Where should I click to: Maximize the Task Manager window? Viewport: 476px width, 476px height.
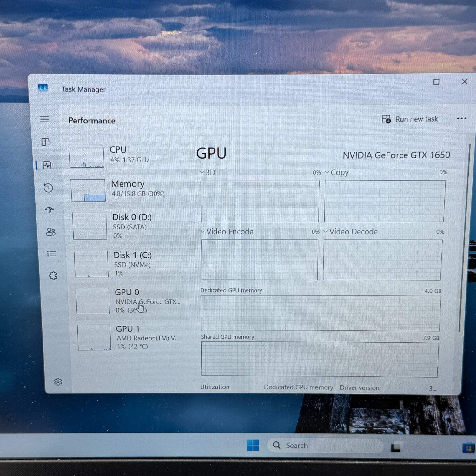tap(436, 82)
